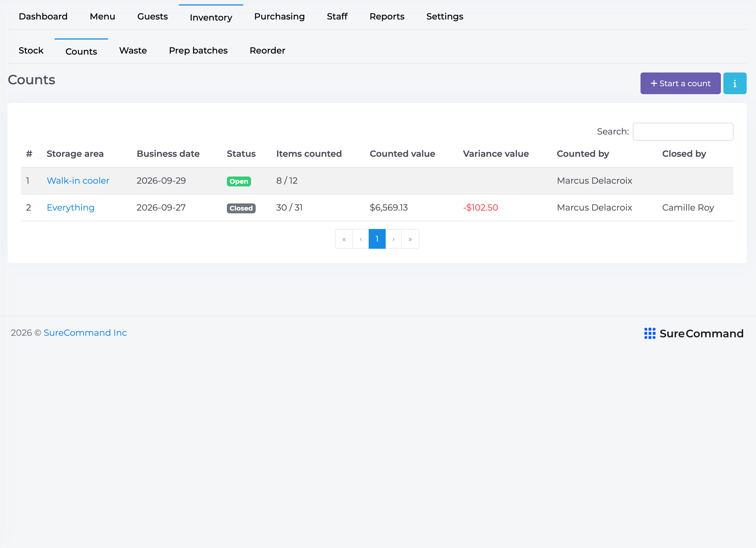Sort by Counted by column header
This screenshot has height=548, width=756.
(x=583, y=153)
